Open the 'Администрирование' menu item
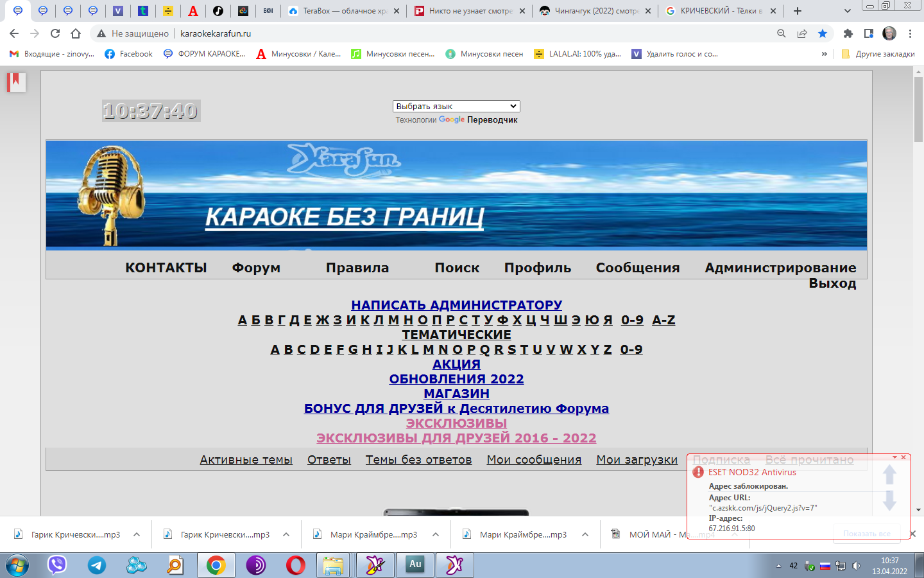This screenshot has height=578, width=924. tap(780, 268)
